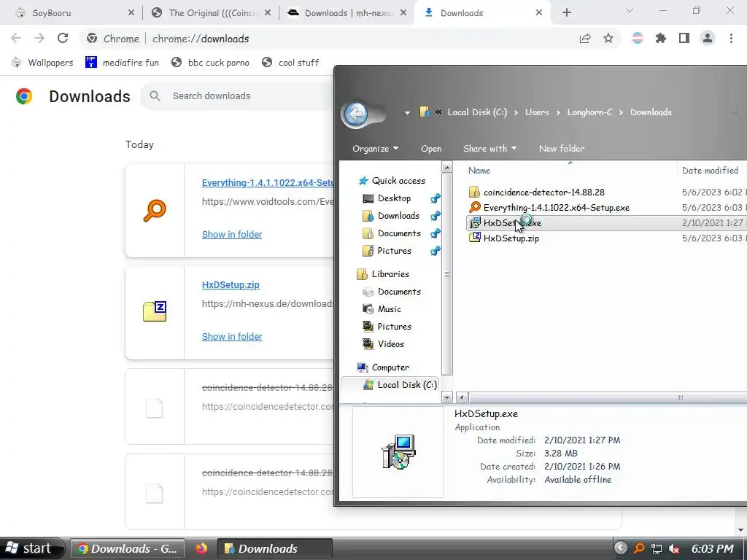Close the SoyBooru tab
Viewport: 747px width, 560px height.
(x=131, y=13)
